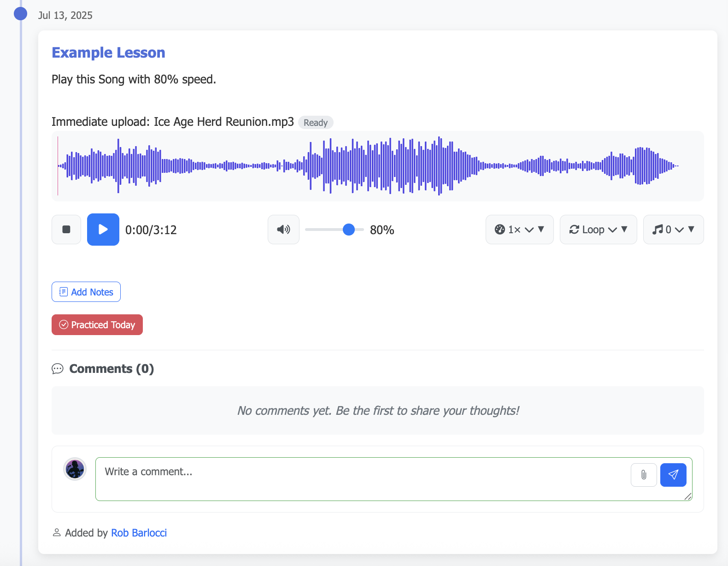The image size is (728, 566).
Task: Click the paperclip attach file icon
Action: point(644,475)
